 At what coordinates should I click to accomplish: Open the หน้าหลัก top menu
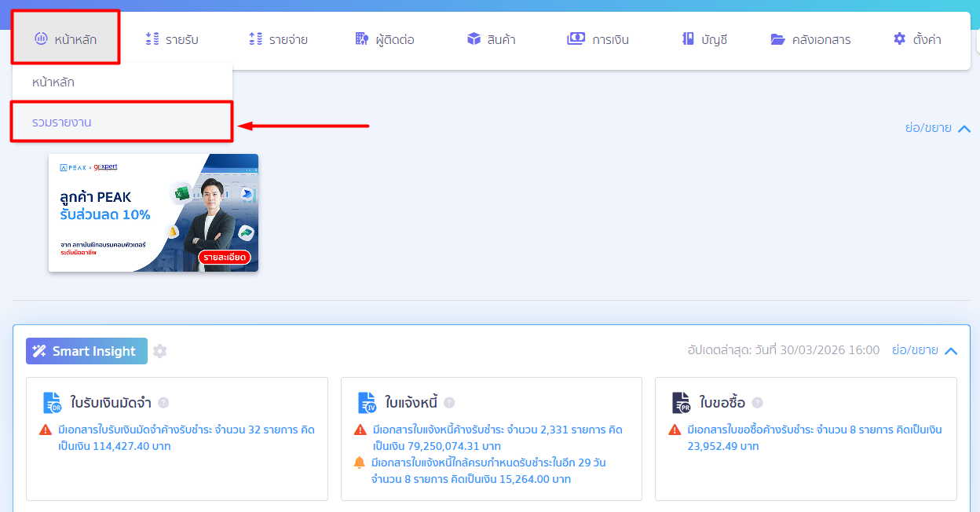click(x=66, y=38)
